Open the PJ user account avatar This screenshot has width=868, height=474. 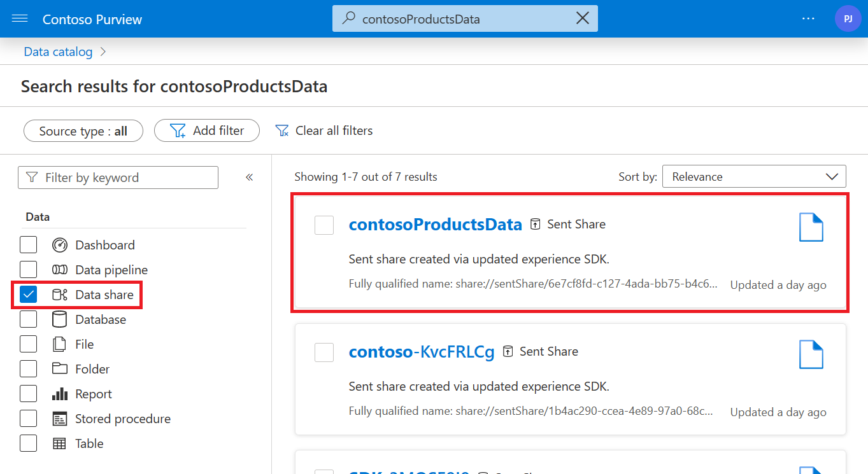(848, 18)
